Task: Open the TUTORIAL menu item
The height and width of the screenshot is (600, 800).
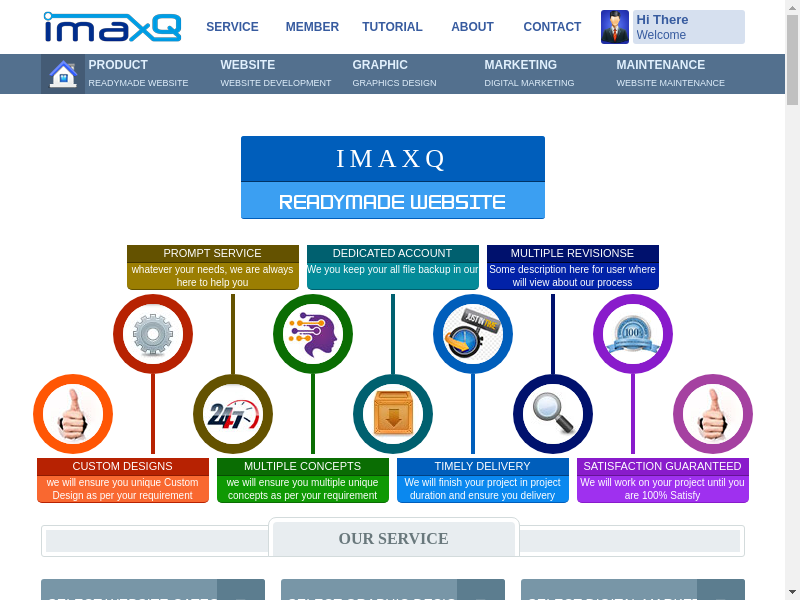Action: pos(392,27)
